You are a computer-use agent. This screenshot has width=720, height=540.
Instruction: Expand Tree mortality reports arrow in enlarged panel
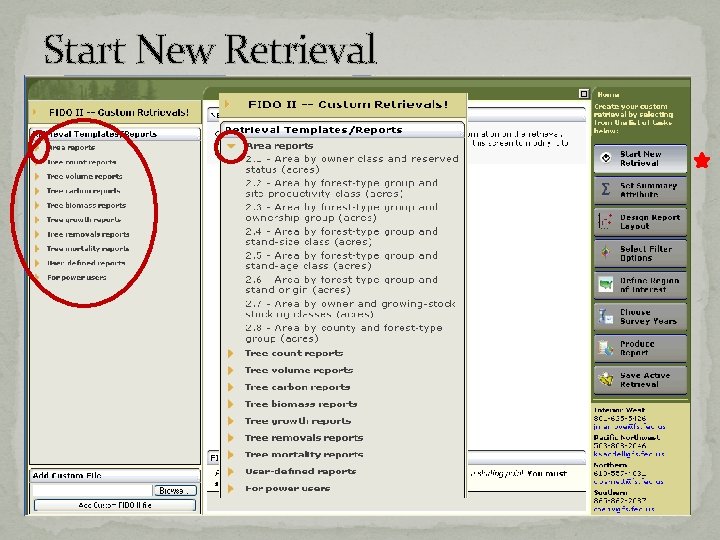pyautogui.click(x=231, y=455)
